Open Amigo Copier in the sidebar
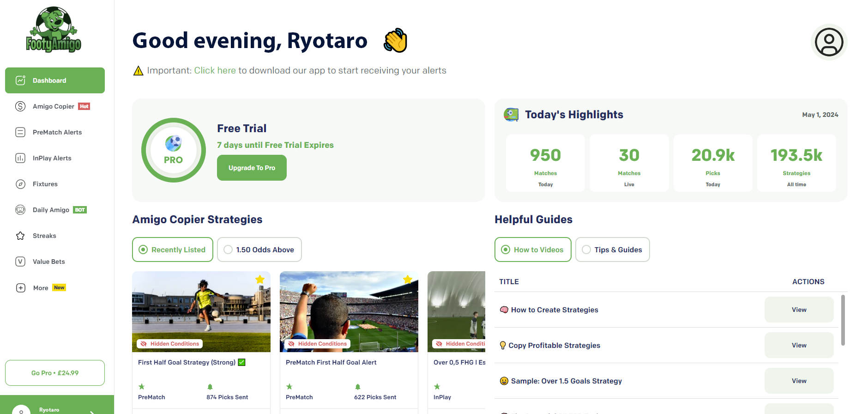Image resolution: width=868 pixels, height=414 pixels. click(x=55, y=106)
